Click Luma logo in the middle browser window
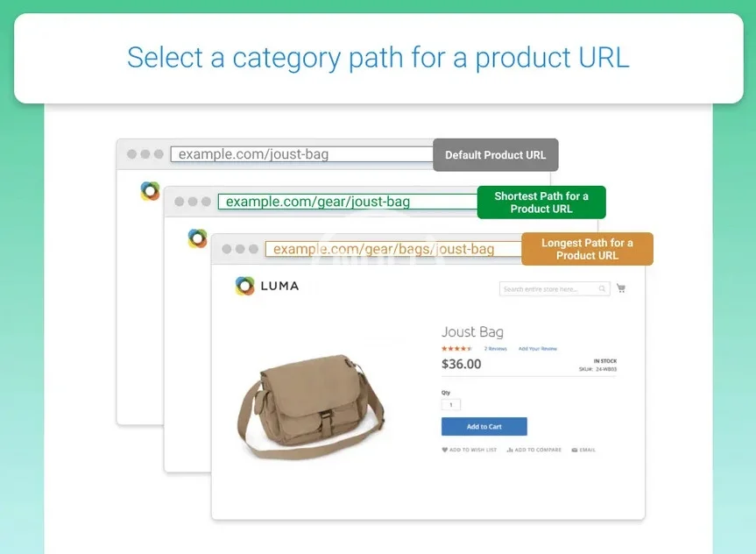 tap(197, 238)
